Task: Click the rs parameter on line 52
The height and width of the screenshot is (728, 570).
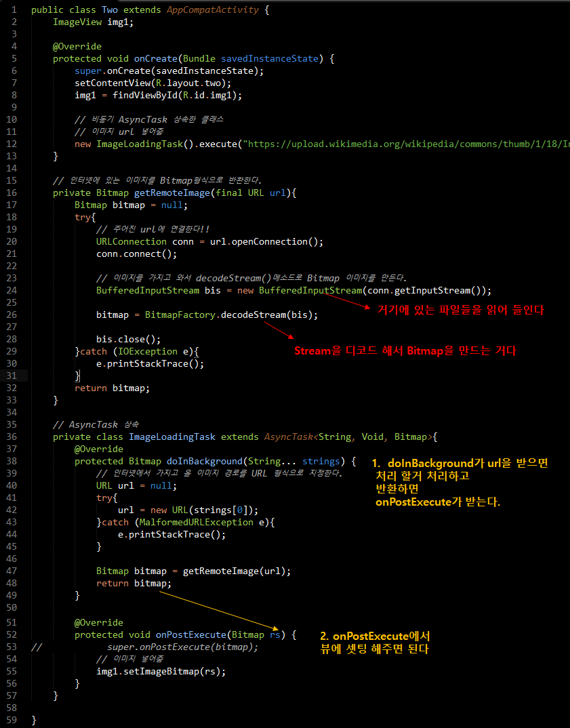Action: [x=274, y=634]
